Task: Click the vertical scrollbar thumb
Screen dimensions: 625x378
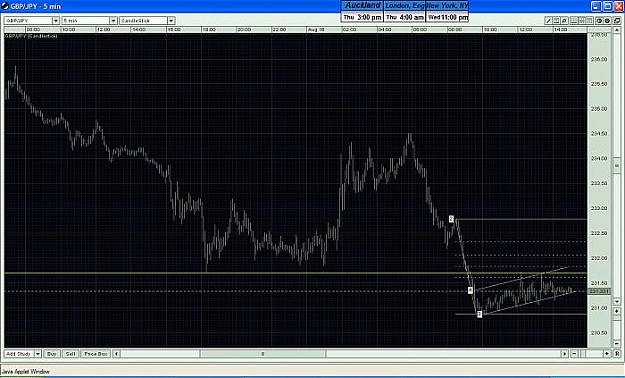Action: [x=617, y=165]
